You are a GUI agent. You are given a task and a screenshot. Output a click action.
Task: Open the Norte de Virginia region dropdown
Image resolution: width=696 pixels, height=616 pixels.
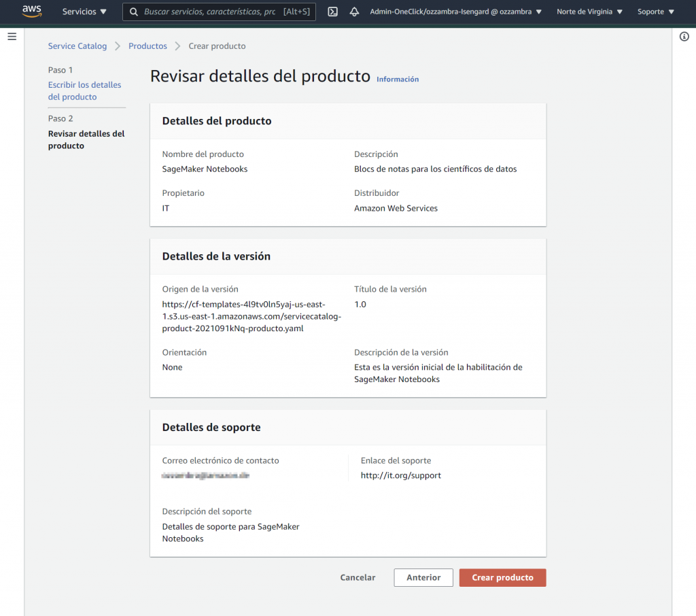589,12
